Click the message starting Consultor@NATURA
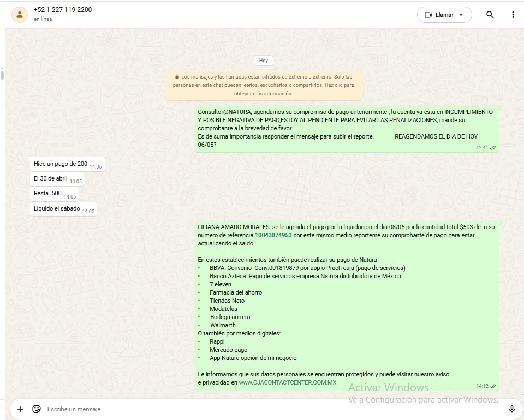524x420 pixels. point(347,129)
